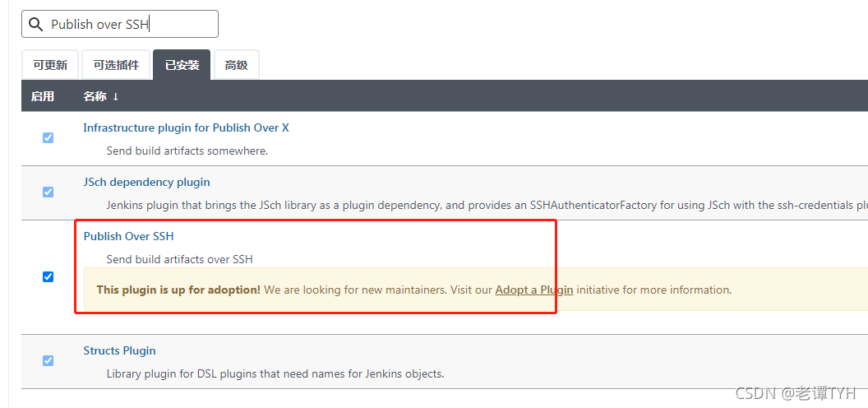This screenshot has height=408, width=868.
Task: Toggle the Structs Plugin checkbox
Action: [x=48, y=361]
